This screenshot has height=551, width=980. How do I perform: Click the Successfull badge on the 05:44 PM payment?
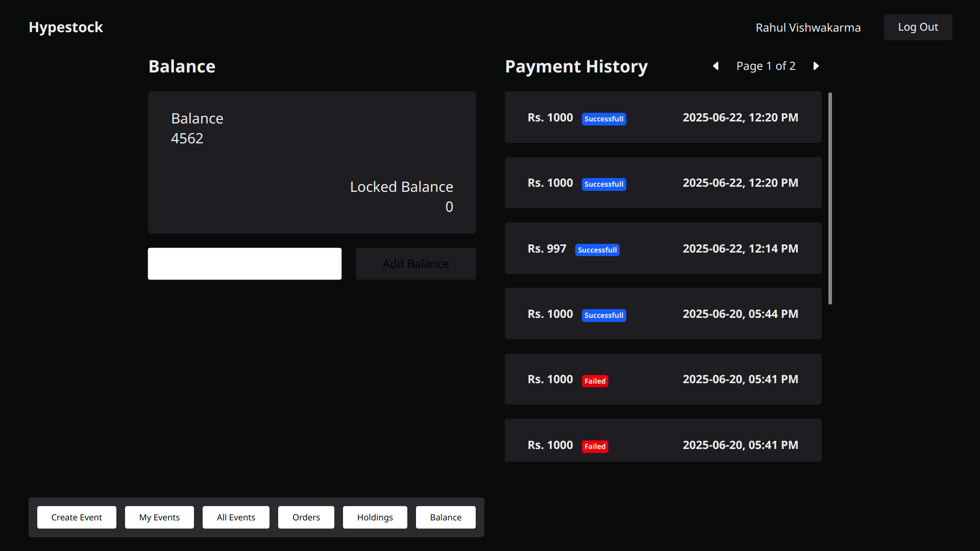click(604, 315)
